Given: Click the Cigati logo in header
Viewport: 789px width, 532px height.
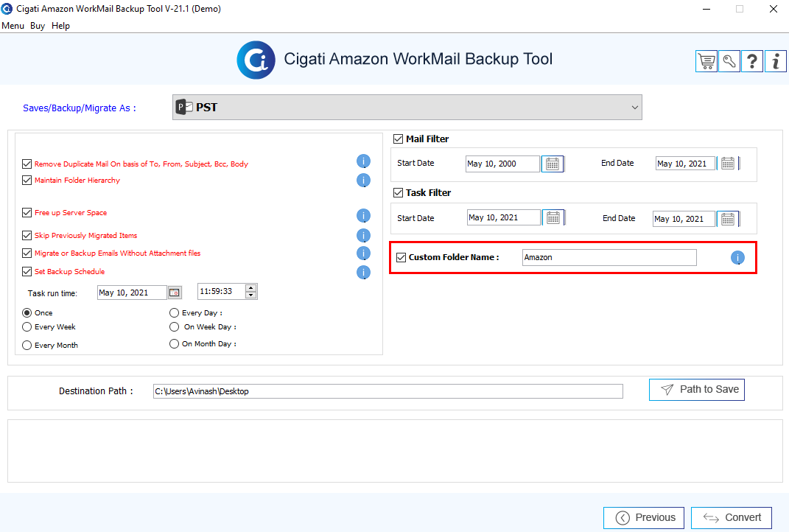Looking at the screenshot, I should click(x=256, y=60).
